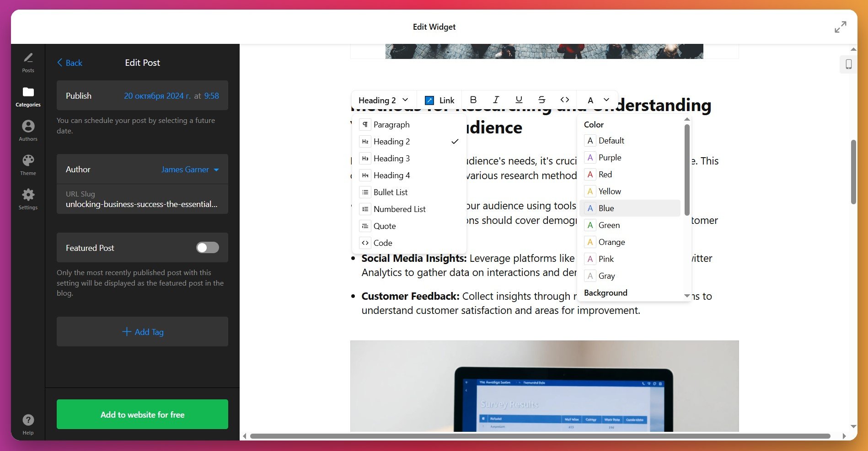
Task: Select Bullet List from the format menu
Action: click(x=391, y=192)
